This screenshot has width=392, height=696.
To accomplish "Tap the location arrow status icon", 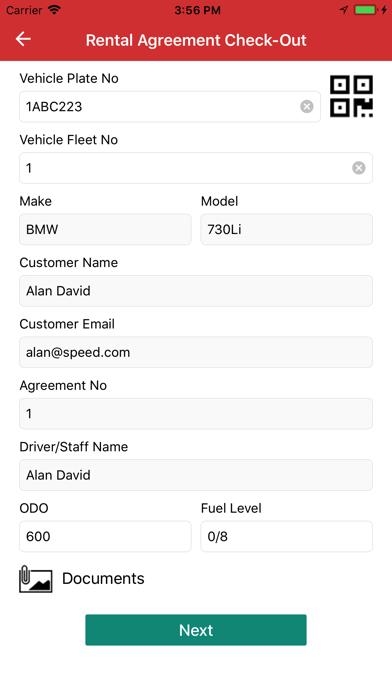I will pyautogui.click(x=344, y=10).
